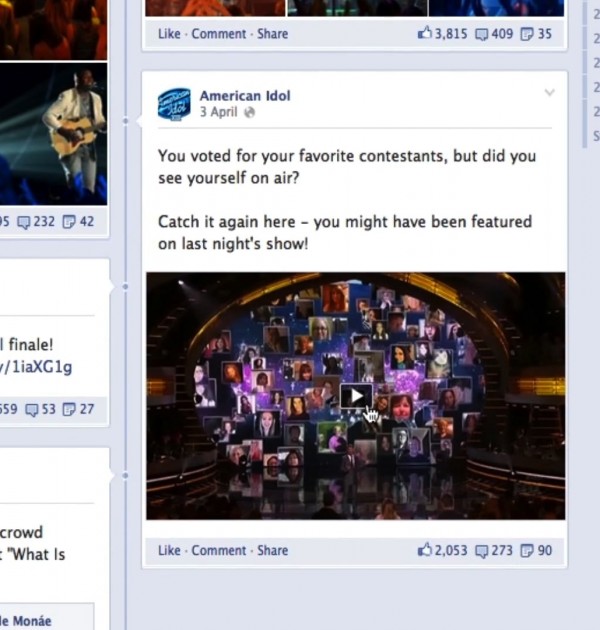Share the 3 April American Idol post
Viewport: 600px width, 630px height.
pyautogui.click(x=272, y=550)
